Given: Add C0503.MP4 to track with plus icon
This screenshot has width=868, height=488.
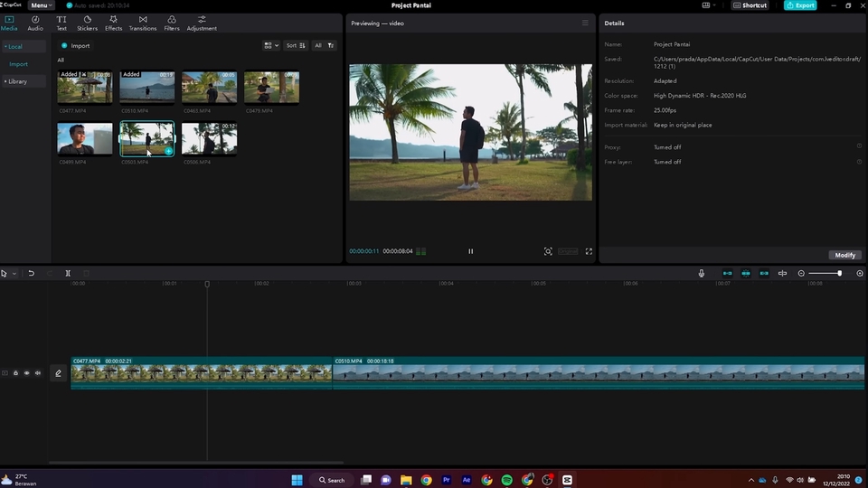Looking at the screenshot, I should coord(168,151).
